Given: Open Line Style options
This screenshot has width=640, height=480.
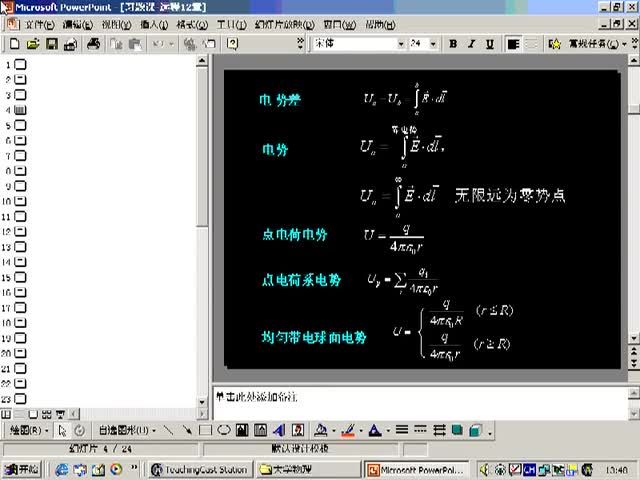Looking at the screenshot, I should click(402, 430).
